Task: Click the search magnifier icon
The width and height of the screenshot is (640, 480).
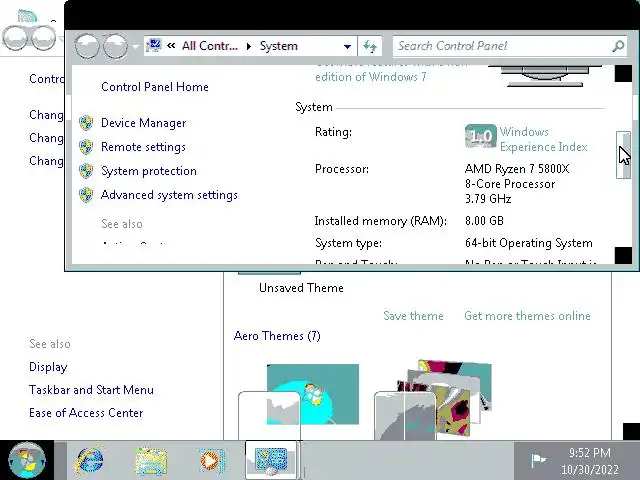Action: click(618, 46)
